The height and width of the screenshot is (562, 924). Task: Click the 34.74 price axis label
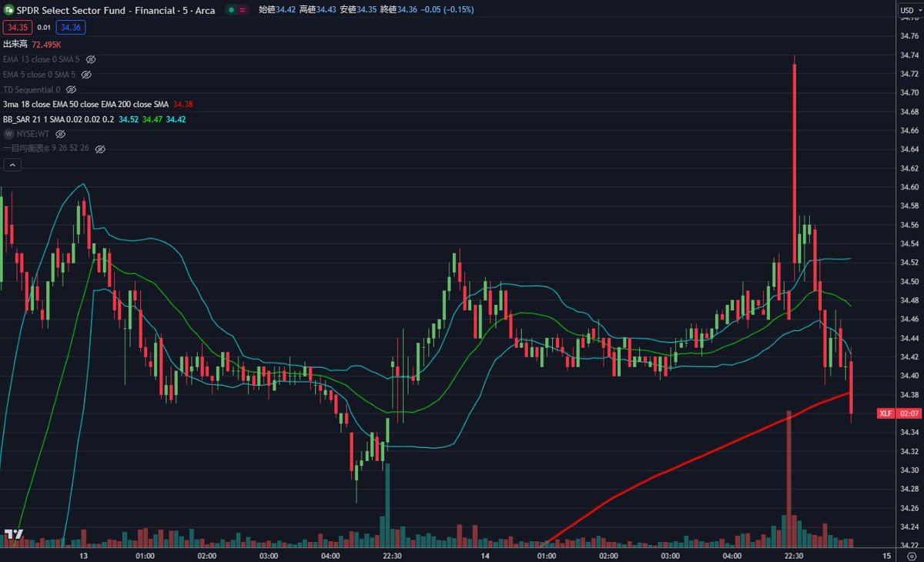coord(909,55)
